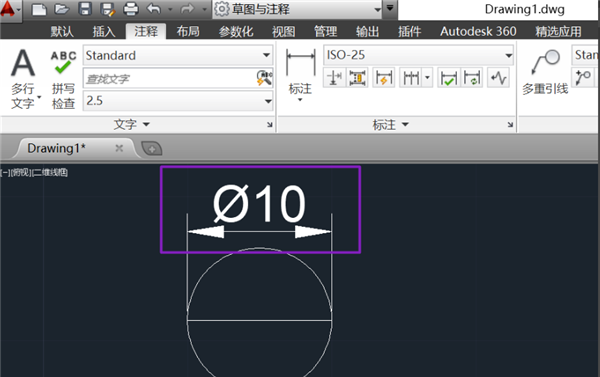This screenshot has height=377, width=600.
Task: Select the Drawing1* file tab
Action: coord(56,148)
